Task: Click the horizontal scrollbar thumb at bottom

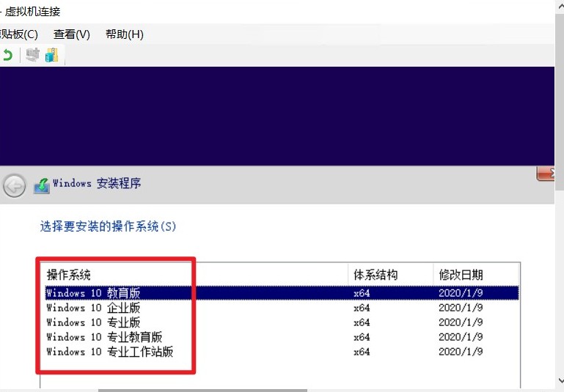Action: coord(202,391)
